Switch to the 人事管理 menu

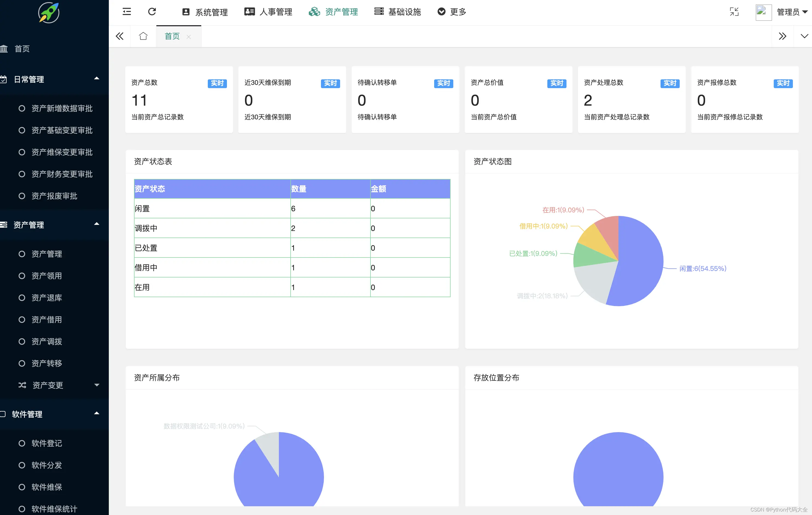click(268, 12)
